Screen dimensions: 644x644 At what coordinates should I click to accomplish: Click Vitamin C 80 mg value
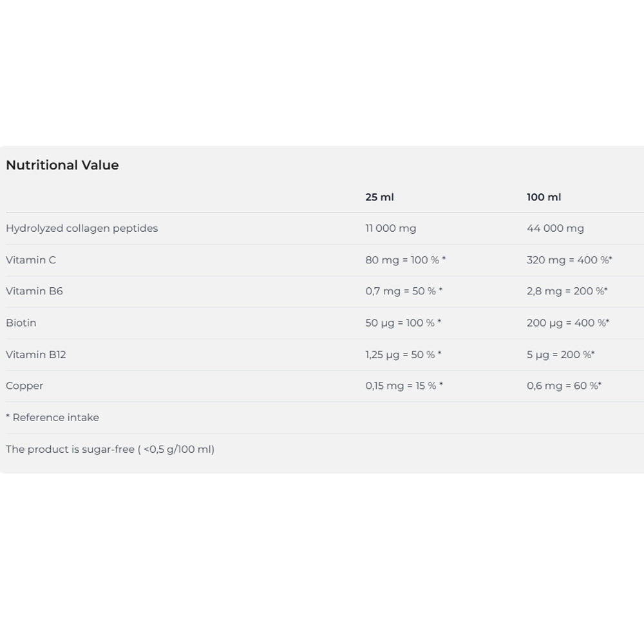(405, 260)
